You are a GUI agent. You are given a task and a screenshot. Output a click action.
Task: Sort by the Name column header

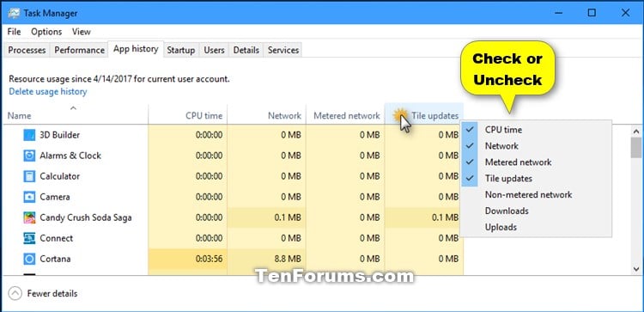(75, 113)
